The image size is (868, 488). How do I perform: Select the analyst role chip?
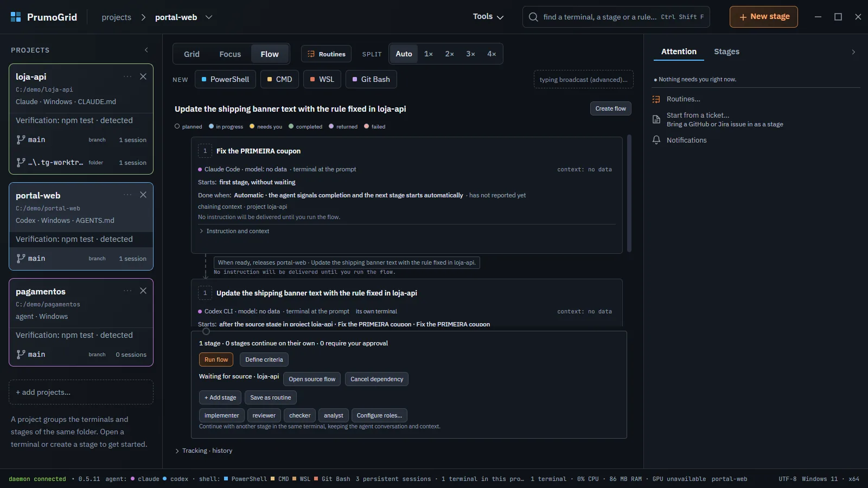coord(334,415)
